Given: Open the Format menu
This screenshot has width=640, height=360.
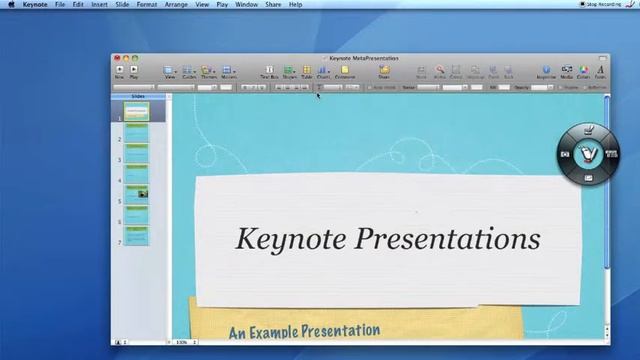Looking at the screenshot, I should pyautogui.click(x=147, y=4).
